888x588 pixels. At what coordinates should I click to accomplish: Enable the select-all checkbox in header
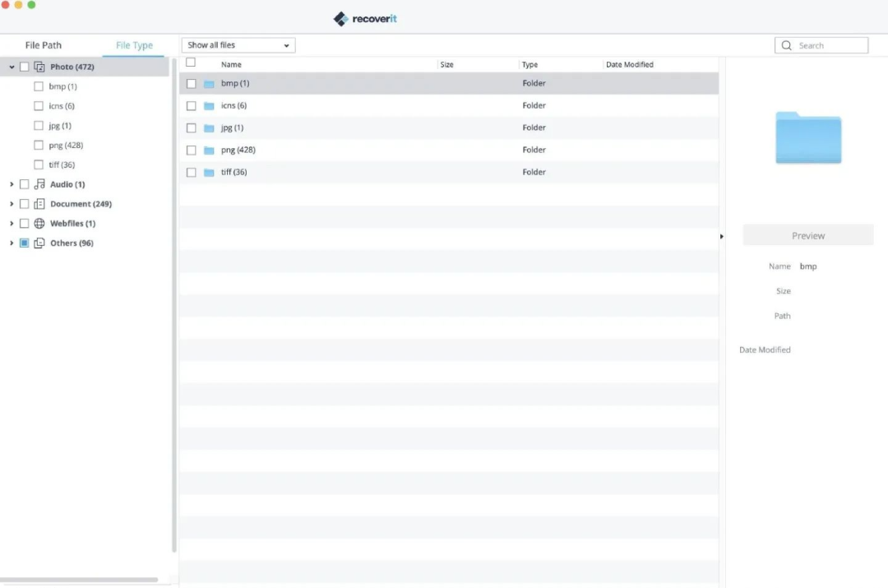[x=191, y=63]
